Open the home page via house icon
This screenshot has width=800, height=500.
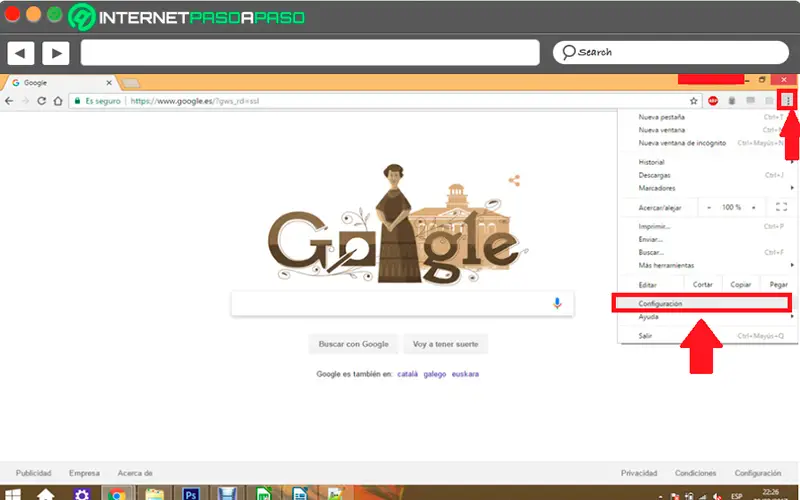[x=58, y=101]
